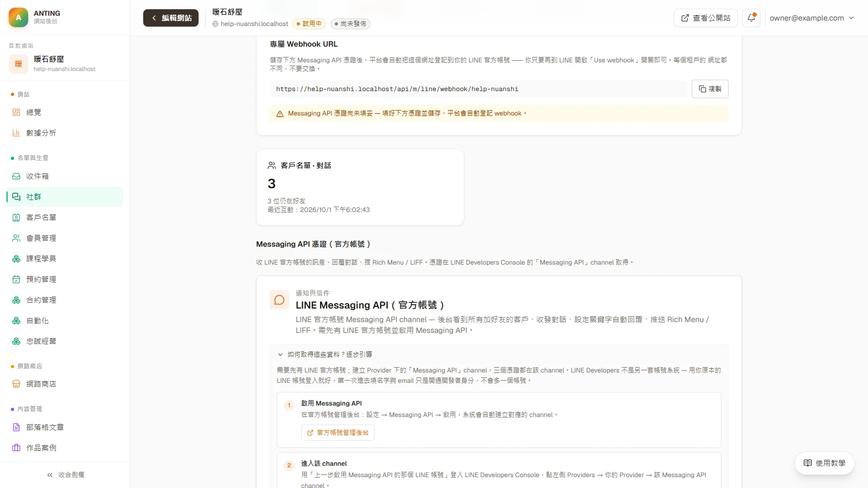The image size is (868, 488).
Task: Click the 部落格文章 document icon
Action: coord(16,427)
